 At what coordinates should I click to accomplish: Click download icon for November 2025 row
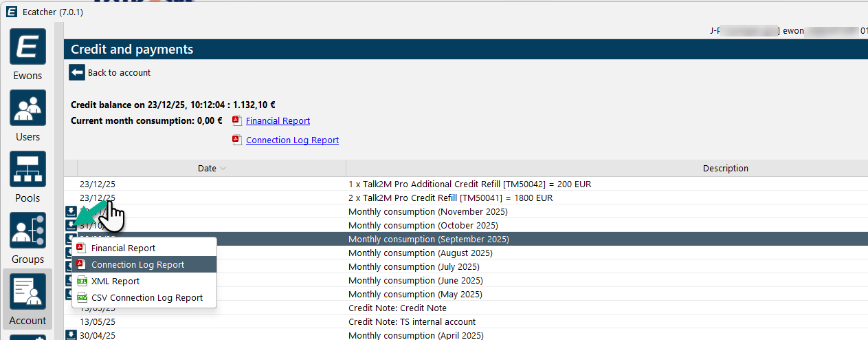[x=71, y=211]
